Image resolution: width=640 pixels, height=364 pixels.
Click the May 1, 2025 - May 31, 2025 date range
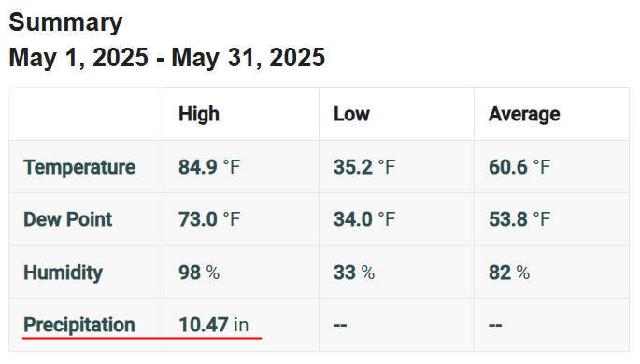167,57
